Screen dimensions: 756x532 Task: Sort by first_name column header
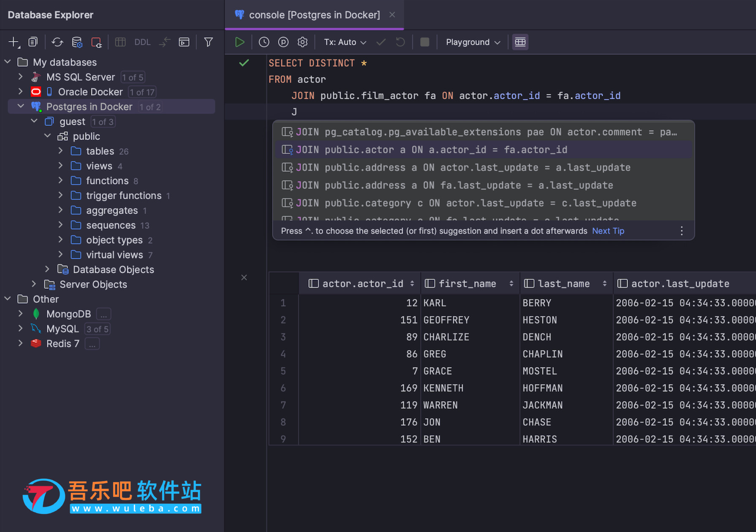tap(470, 283)
